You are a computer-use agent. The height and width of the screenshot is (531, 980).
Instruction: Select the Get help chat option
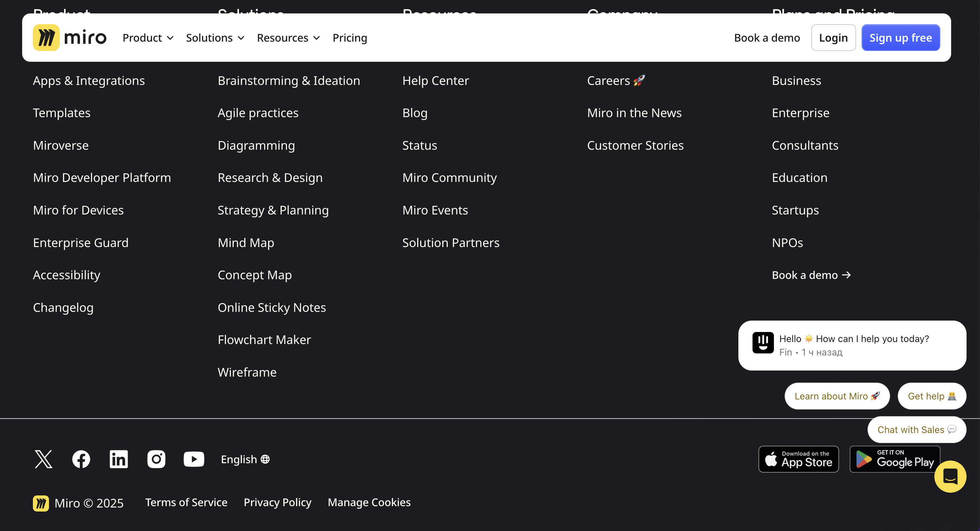click(932, 396)
